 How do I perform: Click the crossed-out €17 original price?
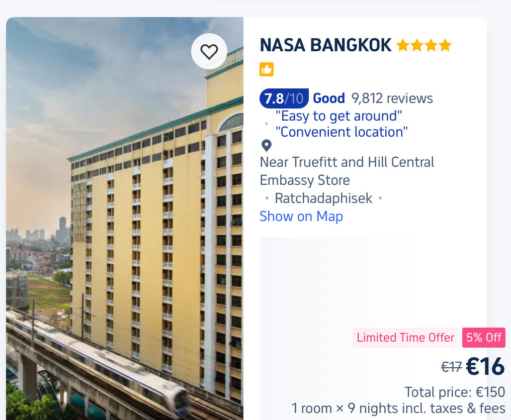[x=451, y=367]
